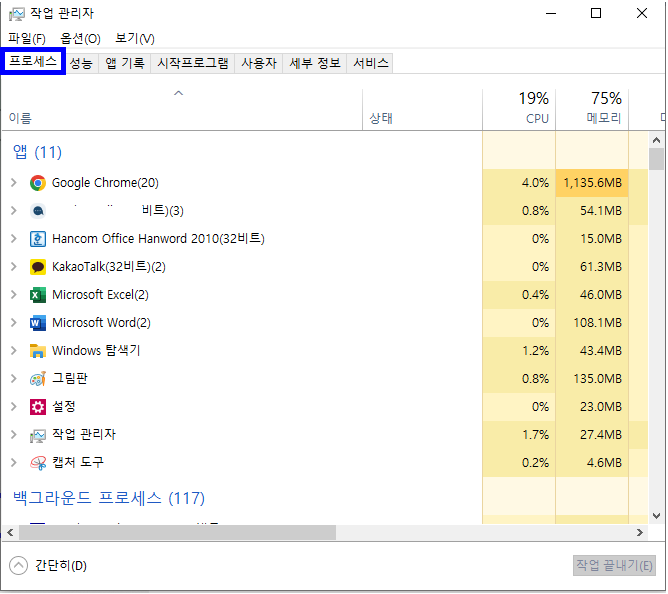The image size is (668, 594).
Task: Expand the Microsoft Excel(2) process group
Action: (14, 295)
